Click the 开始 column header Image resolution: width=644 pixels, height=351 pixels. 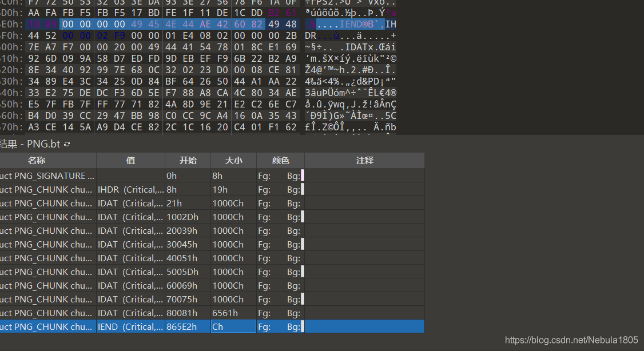pos(188,161)
